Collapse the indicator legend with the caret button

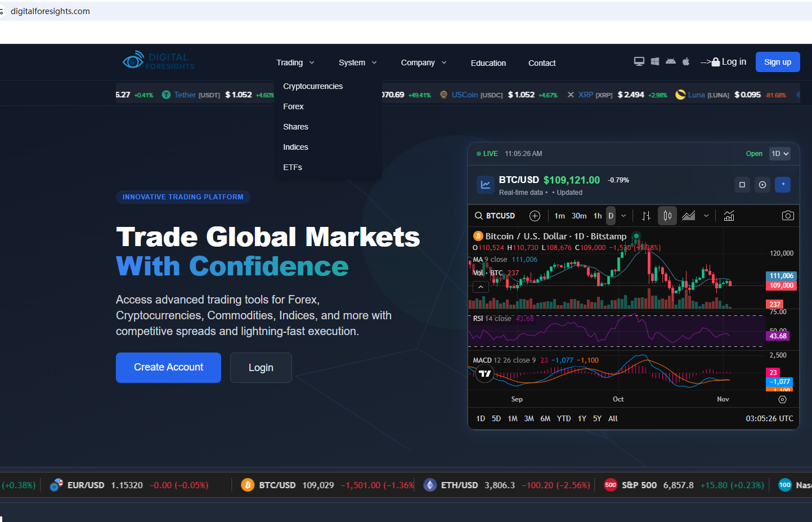click(x=481, y=287)
